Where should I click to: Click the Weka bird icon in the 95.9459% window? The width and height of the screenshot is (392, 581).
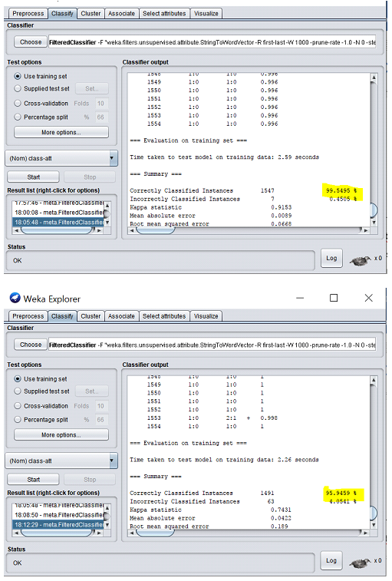360,563
